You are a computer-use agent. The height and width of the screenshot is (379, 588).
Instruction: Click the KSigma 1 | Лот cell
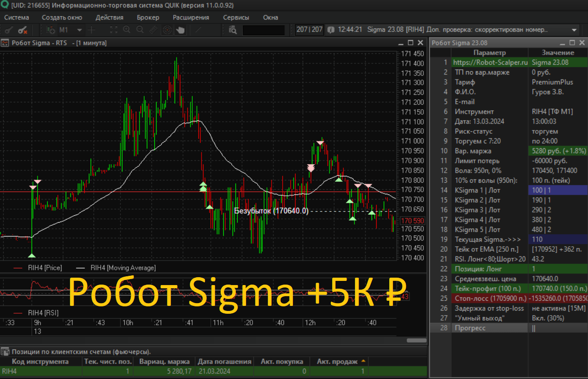coord(490,190)
